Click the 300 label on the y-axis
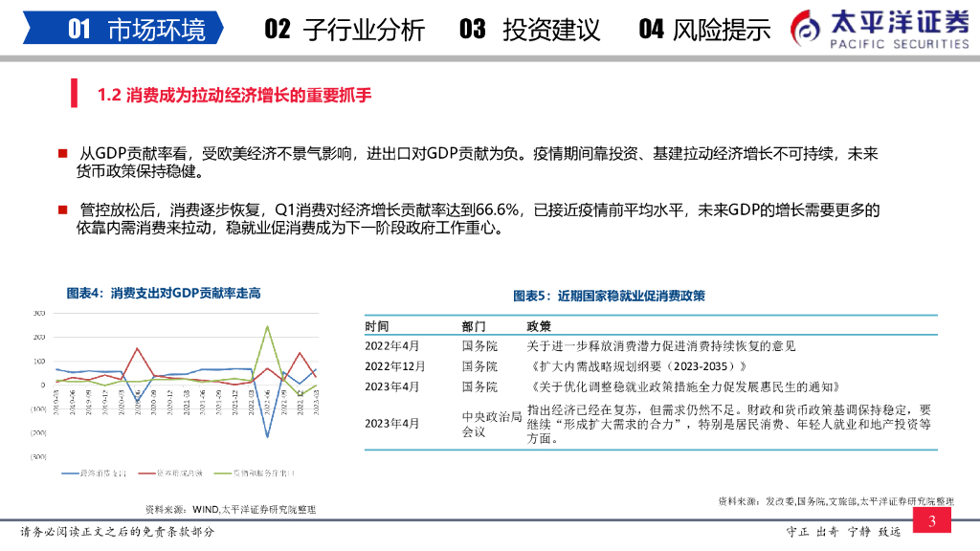The height and width of the screenshot is (551, 980). 38,313
